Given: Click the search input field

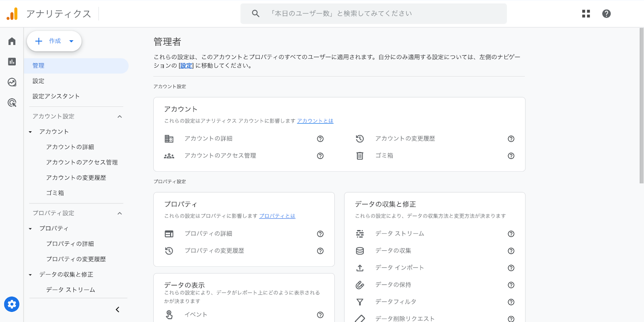Looking at the screenshot, I should click(x=374, y=14).
